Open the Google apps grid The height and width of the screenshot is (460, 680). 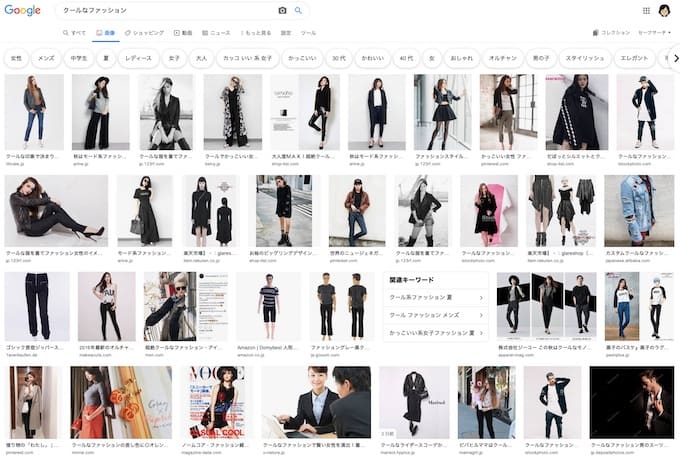pyautogui.click(x=646, y=10)
